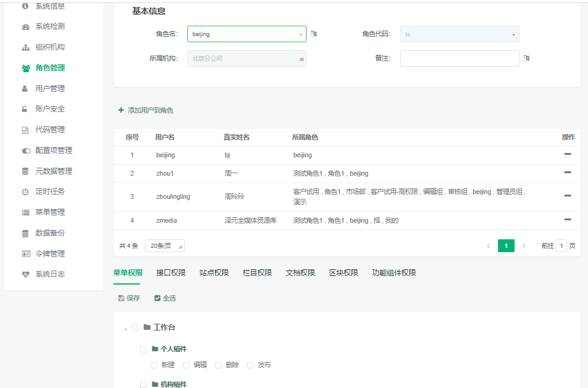Click the 保存 save disk icon
Screen dimensions: 588x388
(121, 298)
